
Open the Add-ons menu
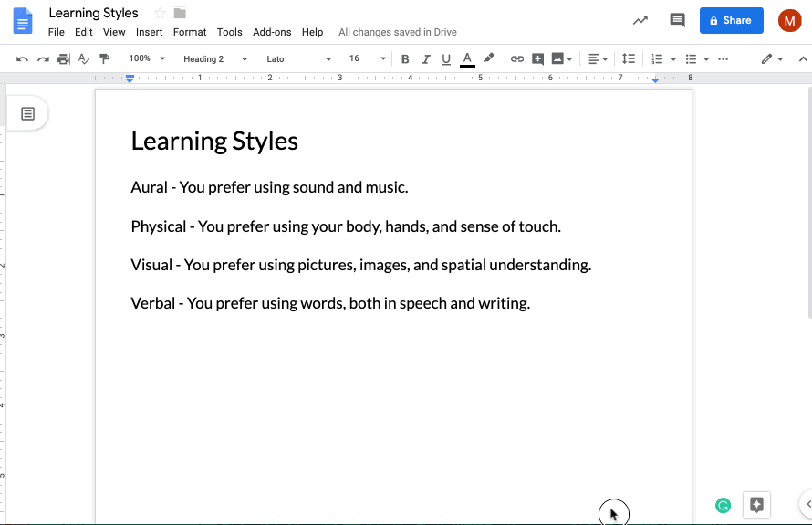(272, 32)
